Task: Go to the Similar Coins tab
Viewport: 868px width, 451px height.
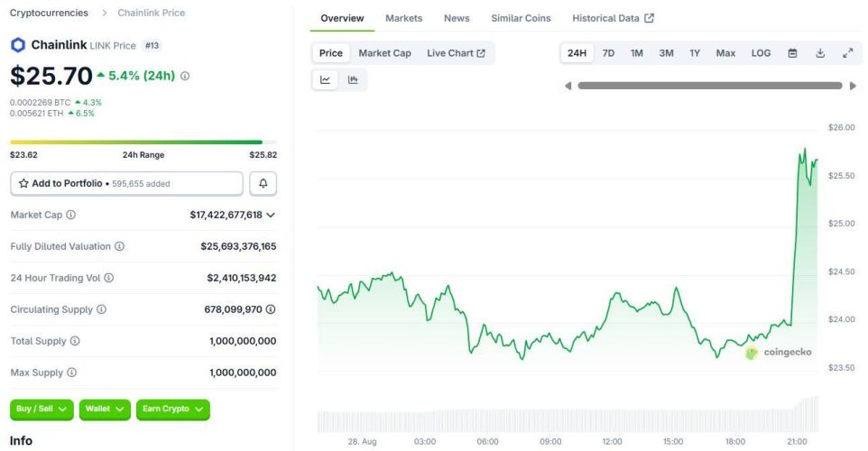Action: [x=521, y=18]
